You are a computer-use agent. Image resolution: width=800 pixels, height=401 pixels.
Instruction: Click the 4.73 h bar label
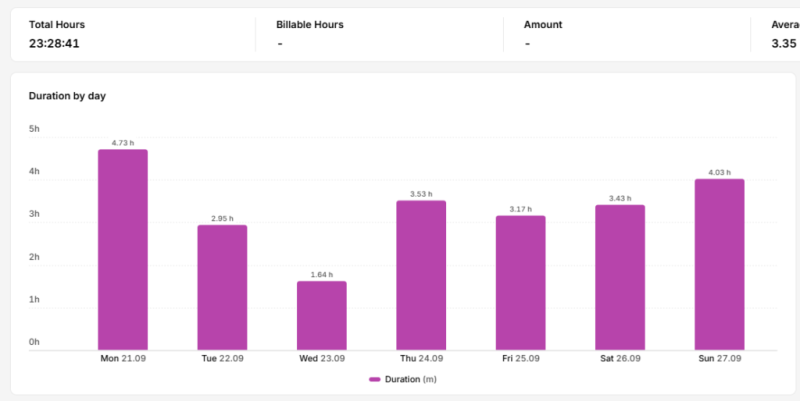click(x=123, y=143)
